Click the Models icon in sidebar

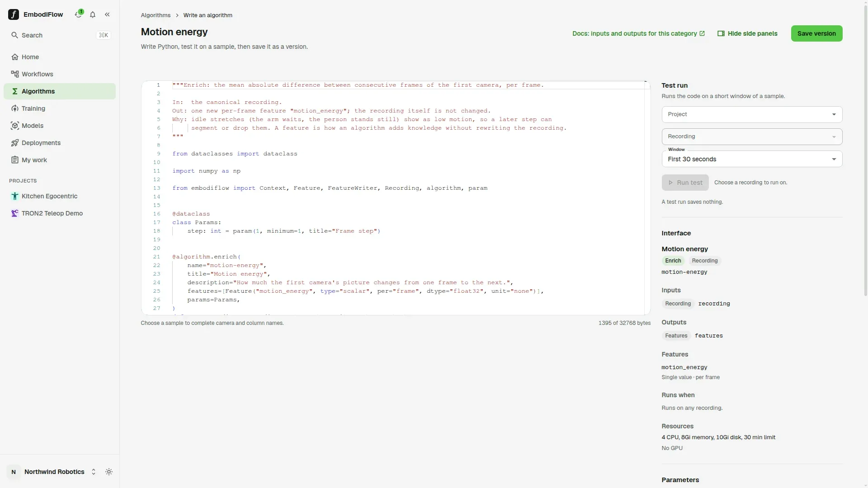click(x=15, y=126)
